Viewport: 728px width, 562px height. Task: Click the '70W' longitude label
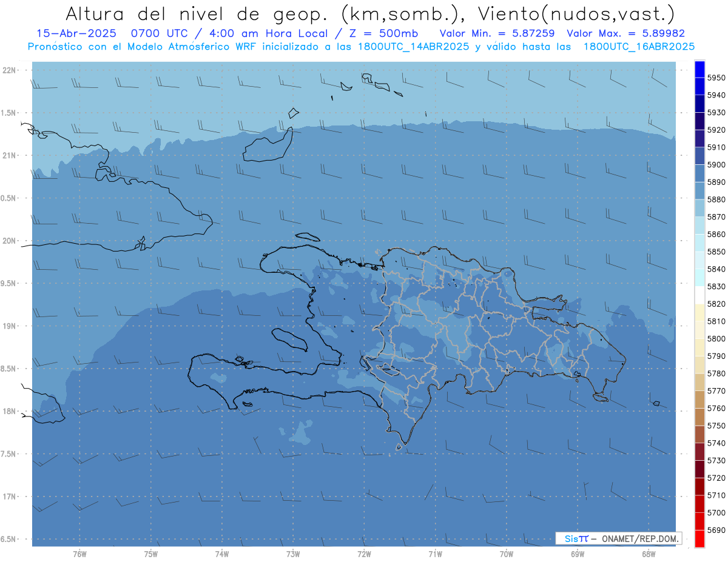pyautogui.click(x=507, y=554)
